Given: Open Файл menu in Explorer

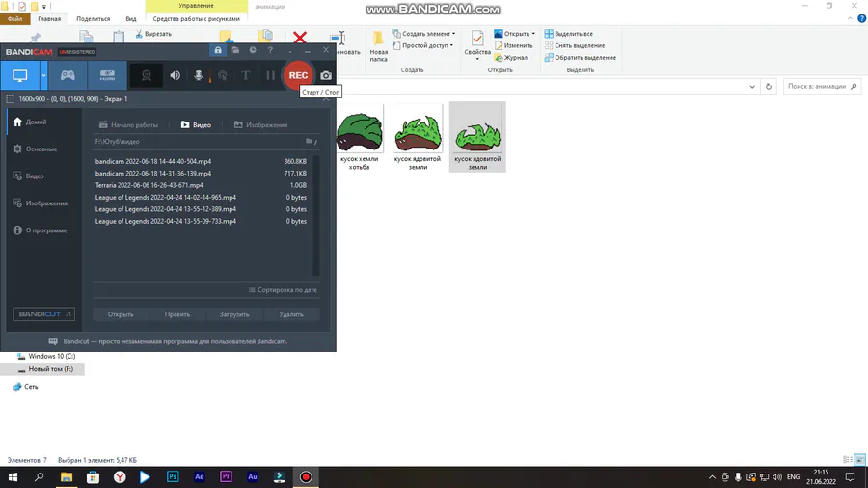Looking at the screenshot, I should [14, 19].
